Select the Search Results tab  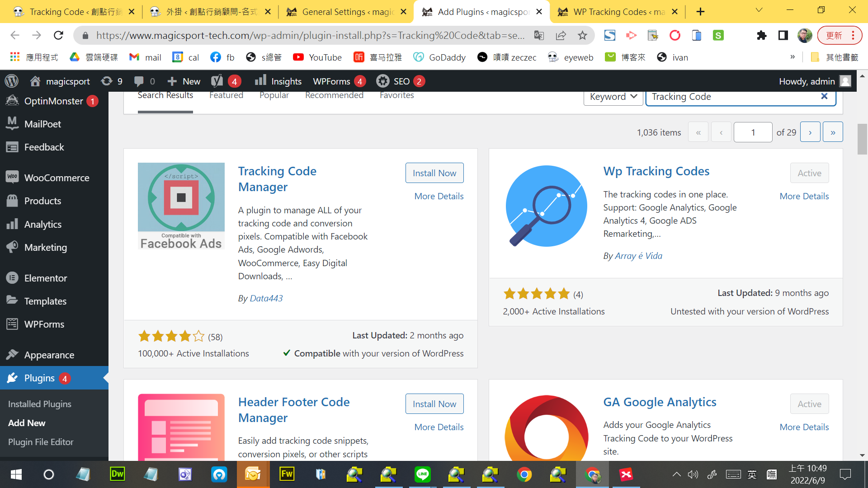pyautogui.click(x=165, y=95)
